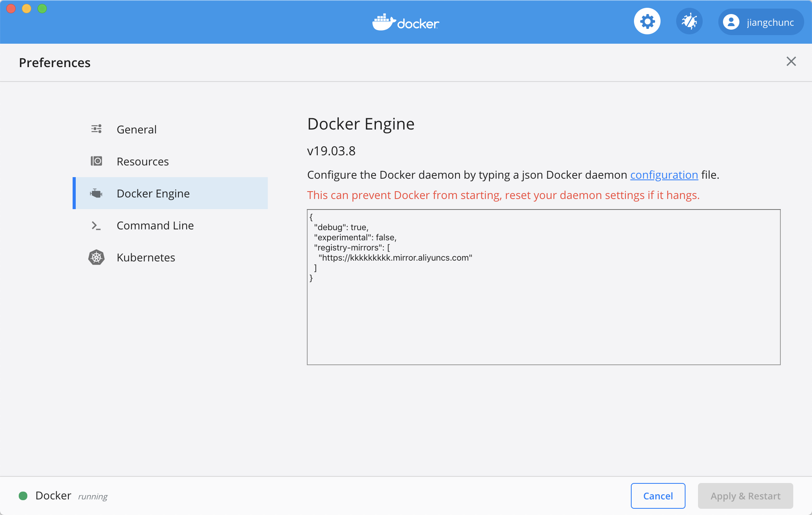Screen dimensions: 812x515
Task: Click the Docker Engine sidebar icon
Action: point(96,193)
